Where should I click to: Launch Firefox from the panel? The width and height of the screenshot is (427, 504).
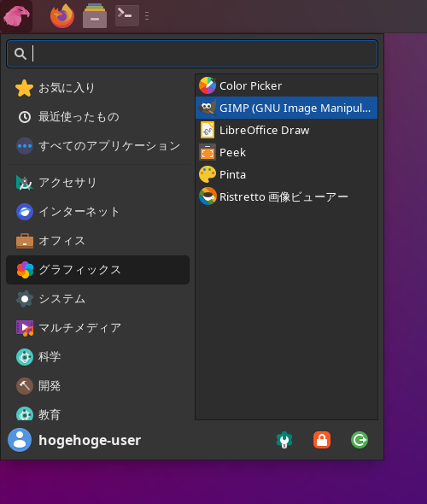pyautogui.click(x=62, y=16)
